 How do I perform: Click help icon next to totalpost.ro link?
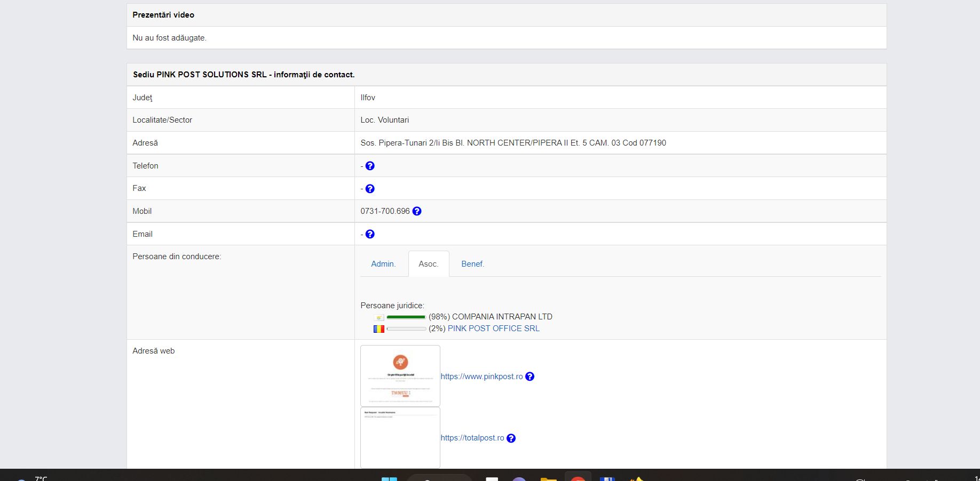click(x=511, y=438)
